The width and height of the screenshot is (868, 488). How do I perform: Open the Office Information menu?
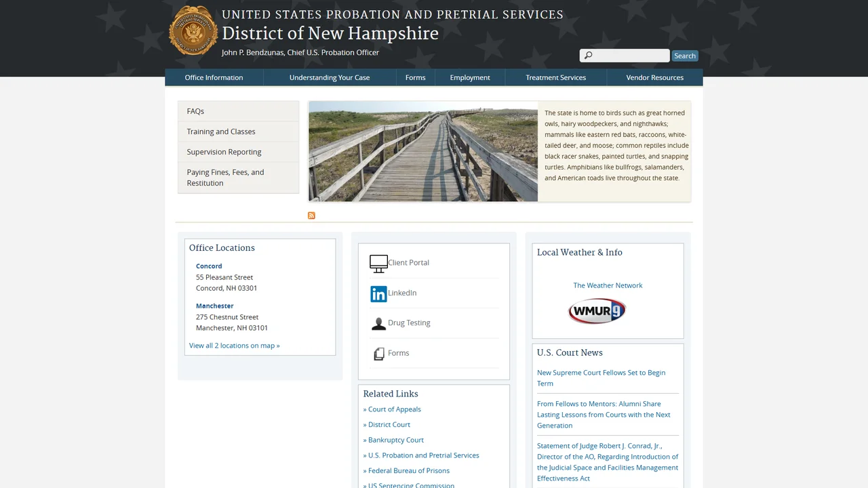(x=214, y=77)
